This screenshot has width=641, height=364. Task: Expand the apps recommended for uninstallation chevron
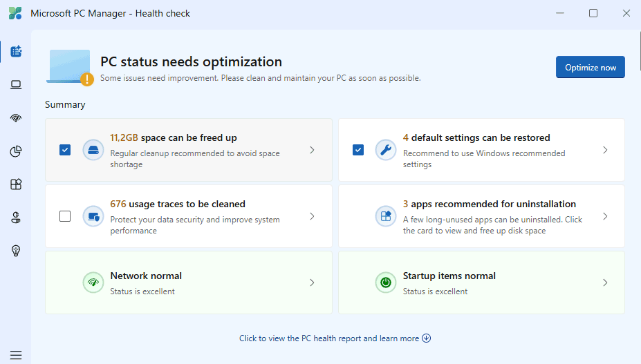[x=605, y=216]
